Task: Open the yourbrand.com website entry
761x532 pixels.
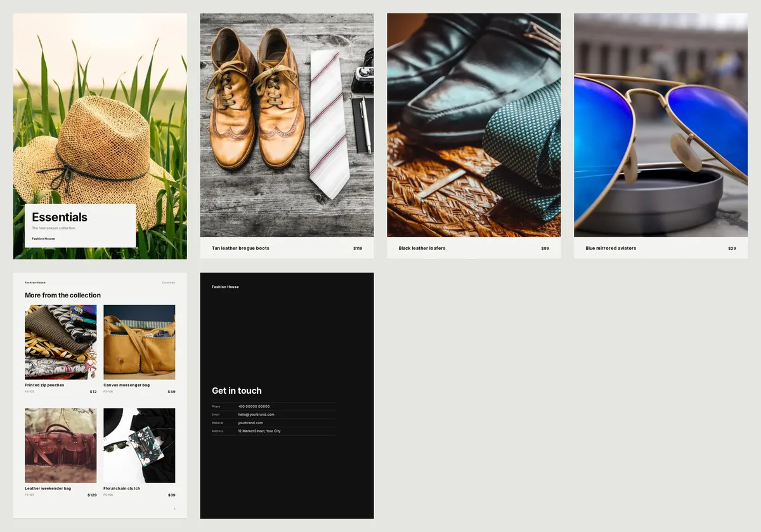Action: point(250,423)
